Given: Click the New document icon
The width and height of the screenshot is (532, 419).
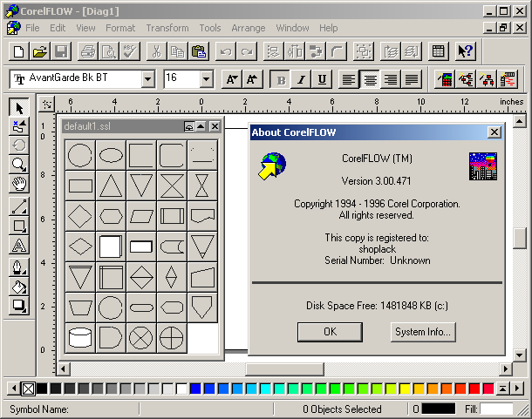Looking at the screenshot, I should (x=19, y=51).
